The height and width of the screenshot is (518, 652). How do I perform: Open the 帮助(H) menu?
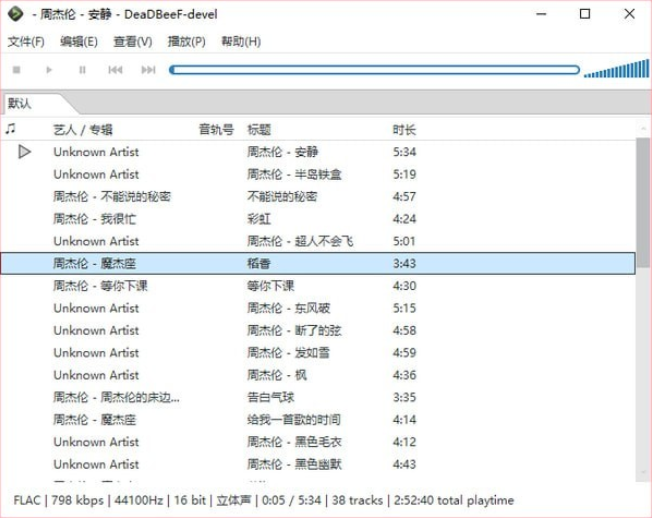click(240, 41)
